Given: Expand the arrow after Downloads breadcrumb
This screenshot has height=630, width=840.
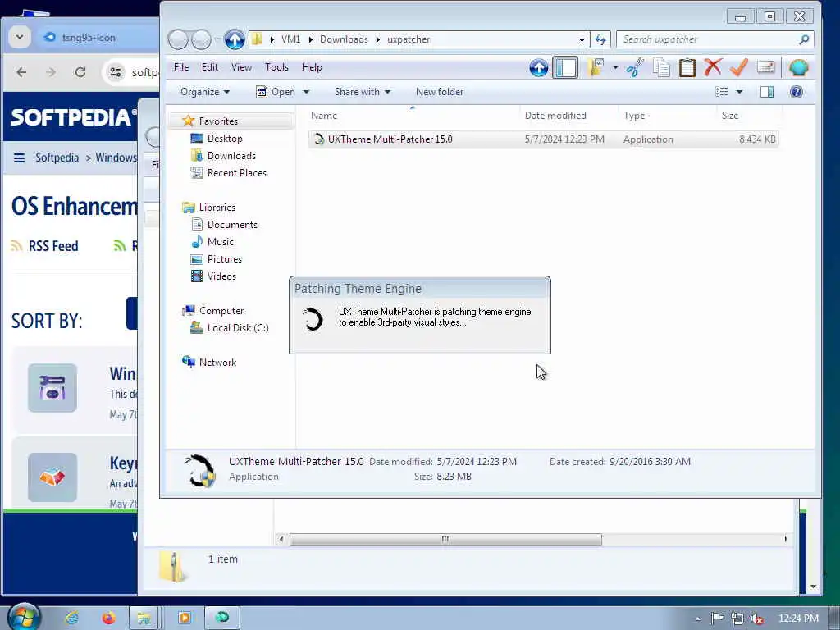Looking at the screenshot, I should point(377,39).
